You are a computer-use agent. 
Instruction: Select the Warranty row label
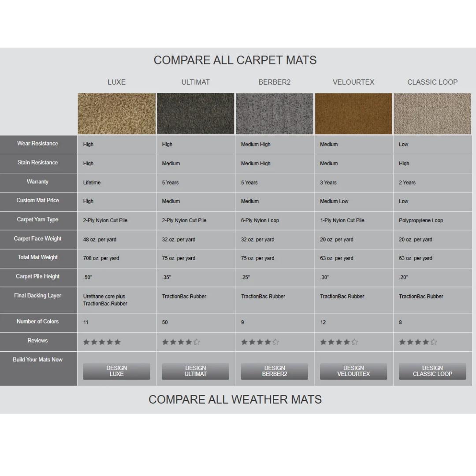[x=37, y=182]
